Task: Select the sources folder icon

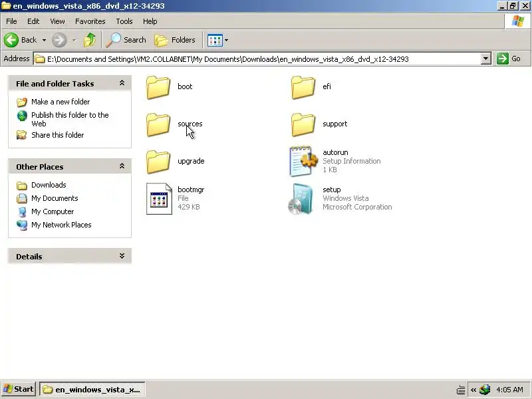Action: pos(158,124)
